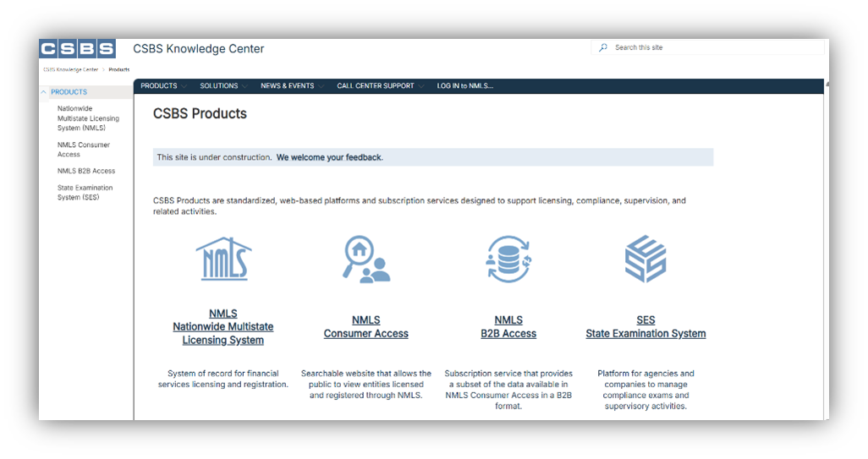The width and height of the screenshot is (868, 459).
Task: Open the NMLS B2B Access heading link
Action: [x=508, y=327]
